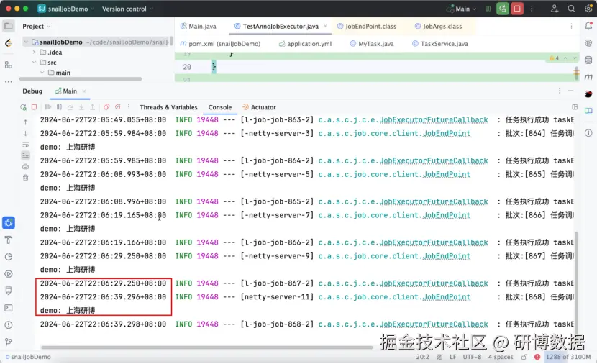Open Structure tool window in left sidebar

(x=9, y=65)
